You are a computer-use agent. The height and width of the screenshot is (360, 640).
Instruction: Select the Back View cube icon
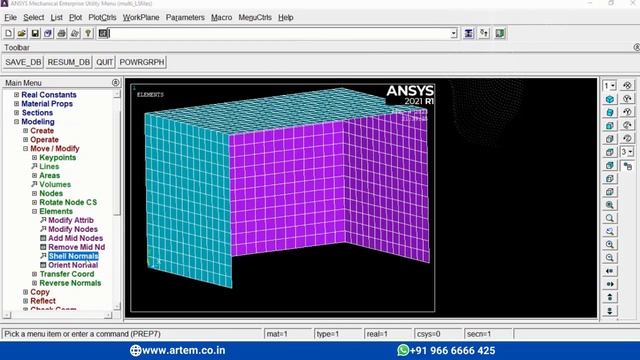tap(610, 165)
